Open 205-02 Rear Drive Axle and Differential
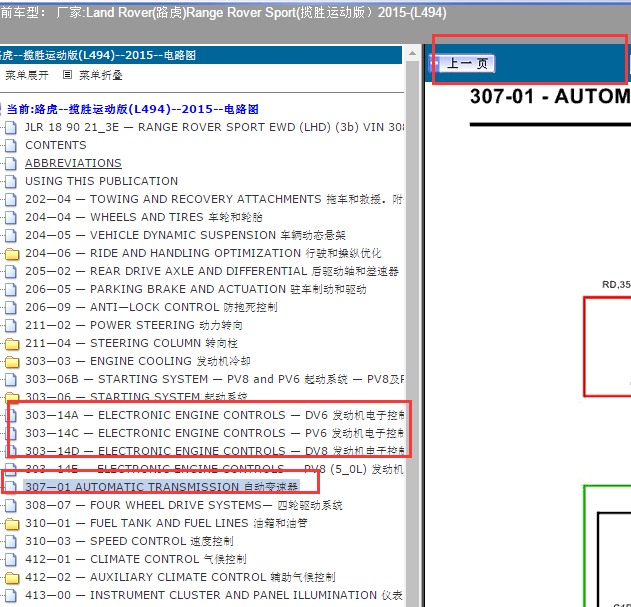631x607 pixels. coord(212,271)
